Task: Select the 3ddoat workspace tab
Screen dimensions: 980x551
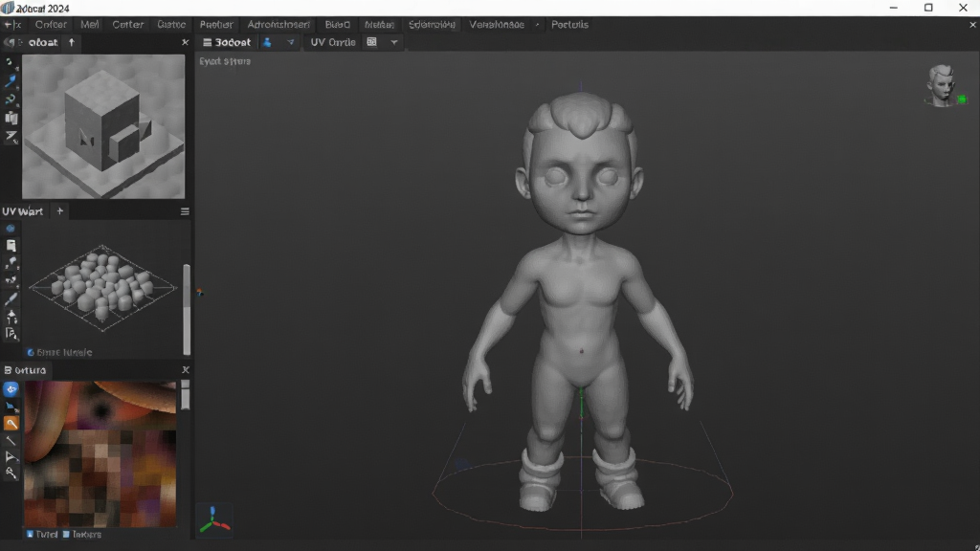Action: pyautogui.click(x=226, y=42)
